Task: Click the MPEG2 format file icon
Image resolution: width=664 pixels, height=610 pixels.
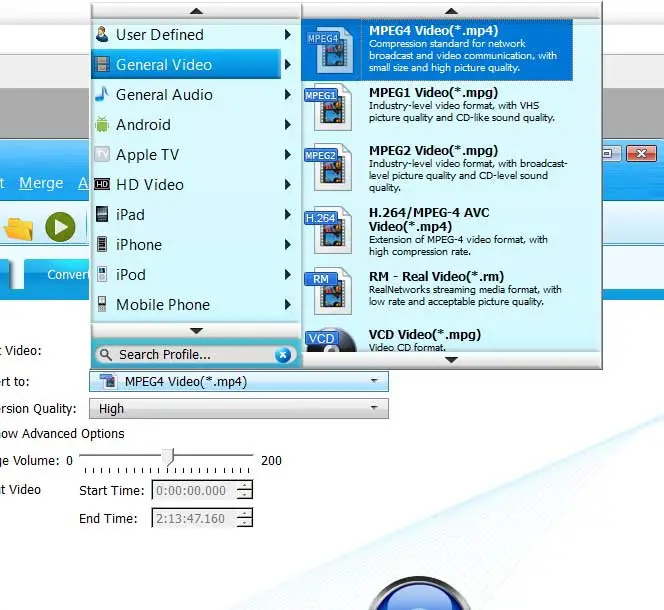Action: tap(329, 167)
